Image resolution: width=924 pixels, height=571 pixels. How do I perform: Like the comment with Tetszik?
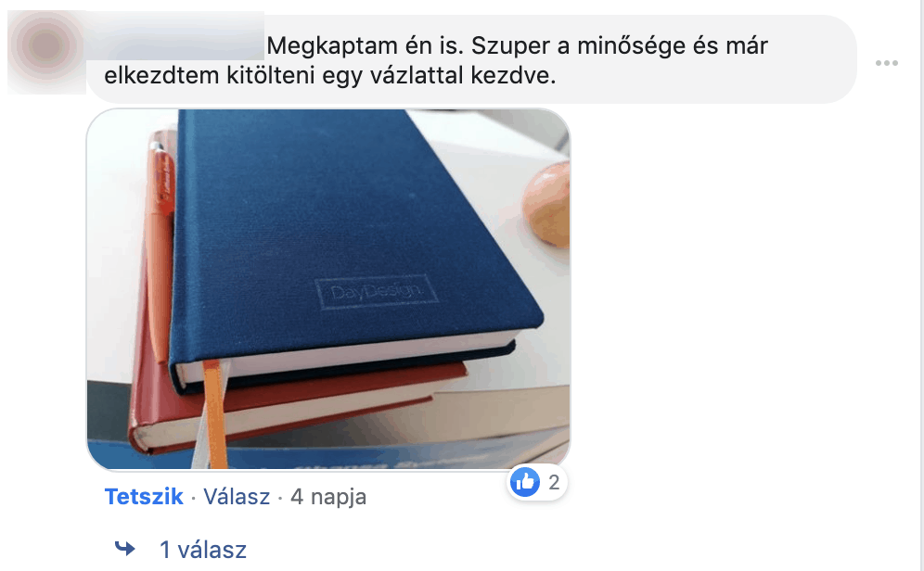tap(143, 496)
